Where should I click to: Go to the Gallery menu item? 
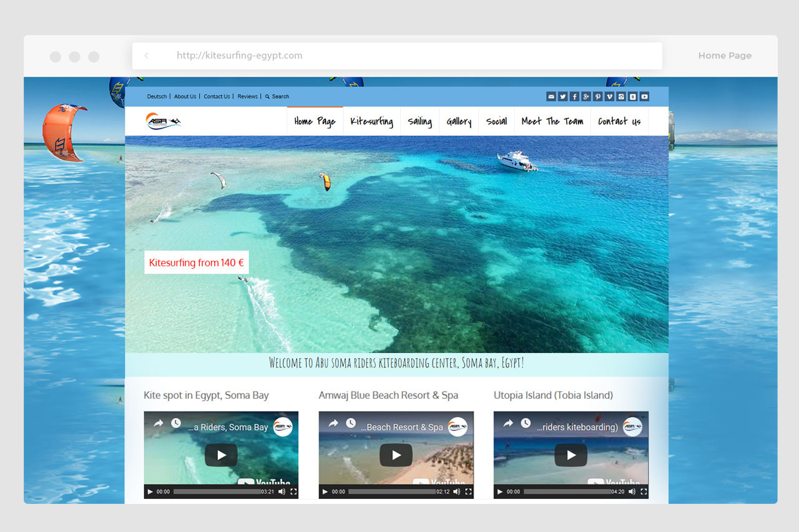459,121
